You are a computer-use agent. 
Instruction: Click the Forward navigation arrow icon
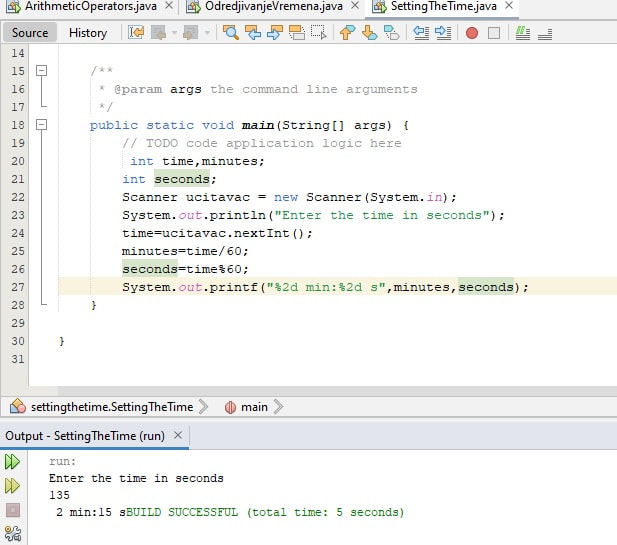pyautogui.click(x=191, y=33)
